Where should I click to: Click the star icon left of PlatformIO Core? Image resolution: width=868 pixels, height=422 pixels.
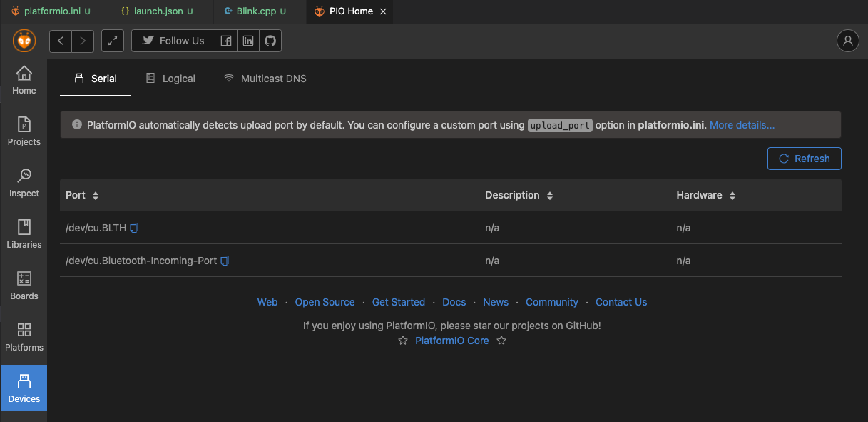[x=403, y=341]
